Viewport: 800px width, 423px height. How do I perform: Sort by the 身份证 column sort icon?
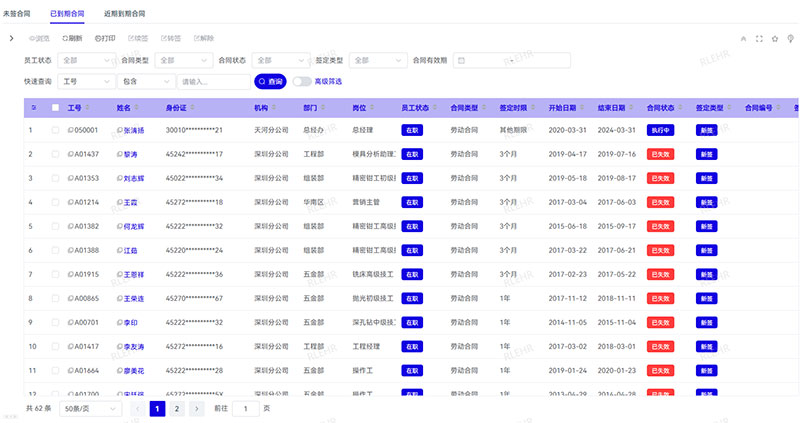point(192,108)
